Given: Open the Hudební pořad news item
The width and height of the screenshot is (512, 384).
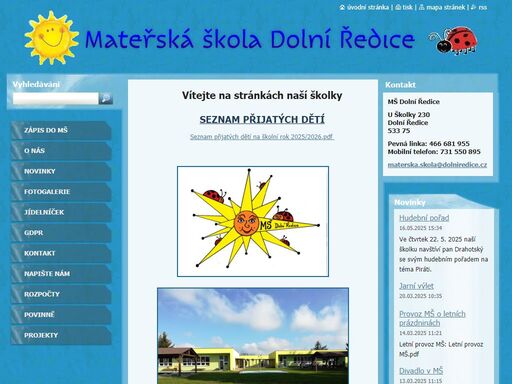Looking at the screenshot, I should (x=424, y=218).
